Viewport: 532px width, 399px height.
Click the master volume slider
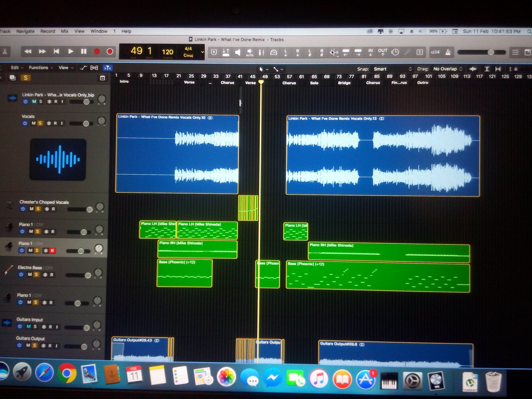(481, 52)
